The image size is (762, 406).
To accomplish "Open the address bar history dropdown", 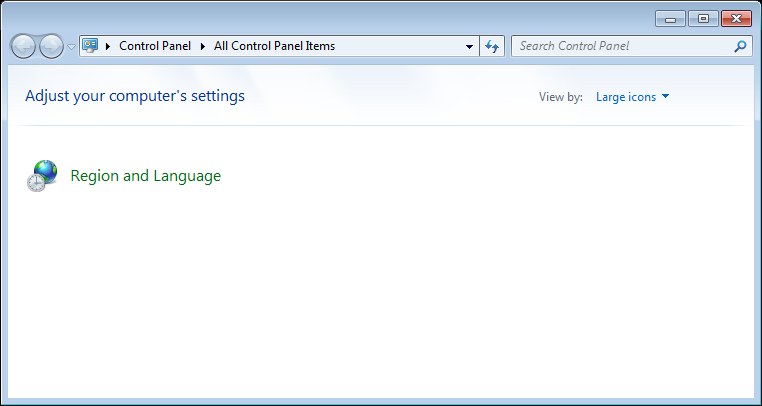I will tap(470, 46).
